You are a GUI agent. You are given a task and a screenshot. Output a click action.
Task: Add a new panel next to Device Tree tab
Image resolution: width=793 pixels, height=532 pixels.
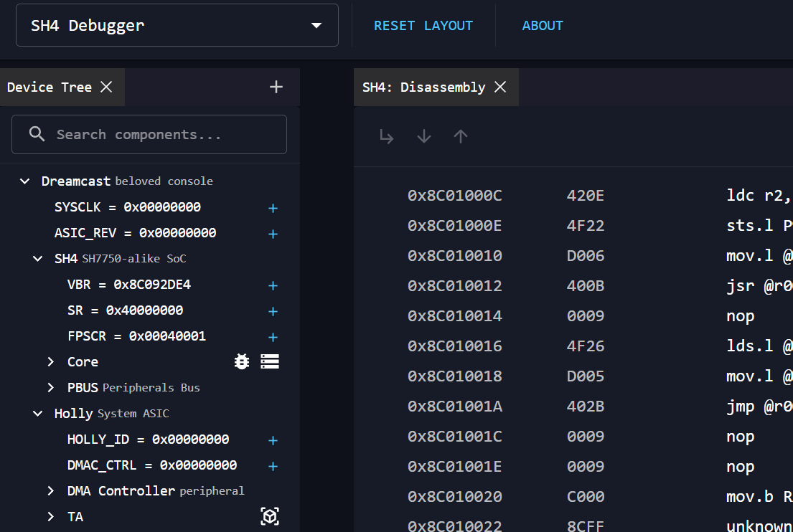[x=276, y=87]
